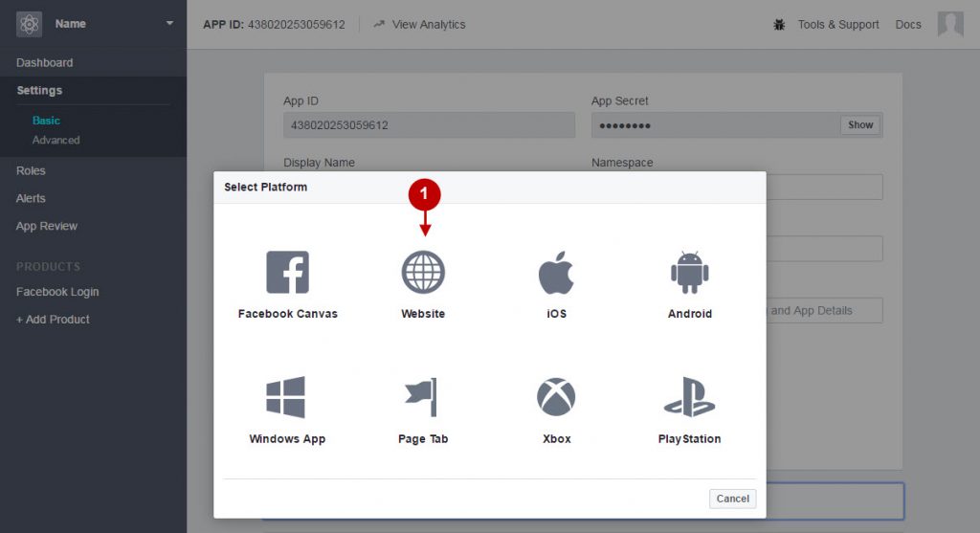The image size is (980, 533).
Task: Click the app atom icon beside Name
Action: point(29,24)
